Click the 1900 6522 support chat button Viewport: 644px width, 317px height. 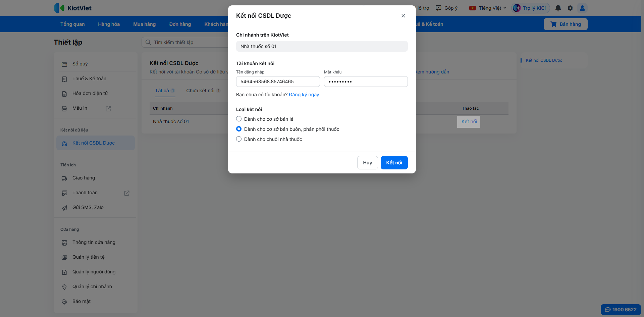click(621, 310)
